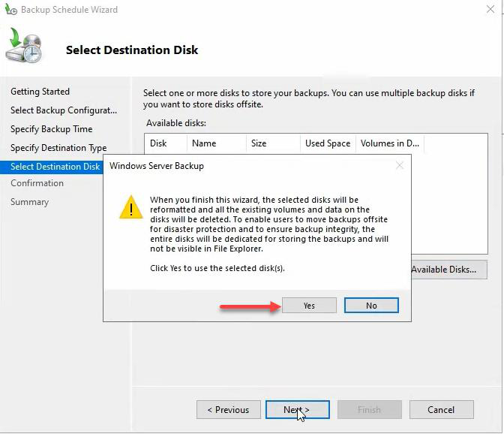Go back with the Previous button
This screenshot has height=434, width=504.
[229, 409]
